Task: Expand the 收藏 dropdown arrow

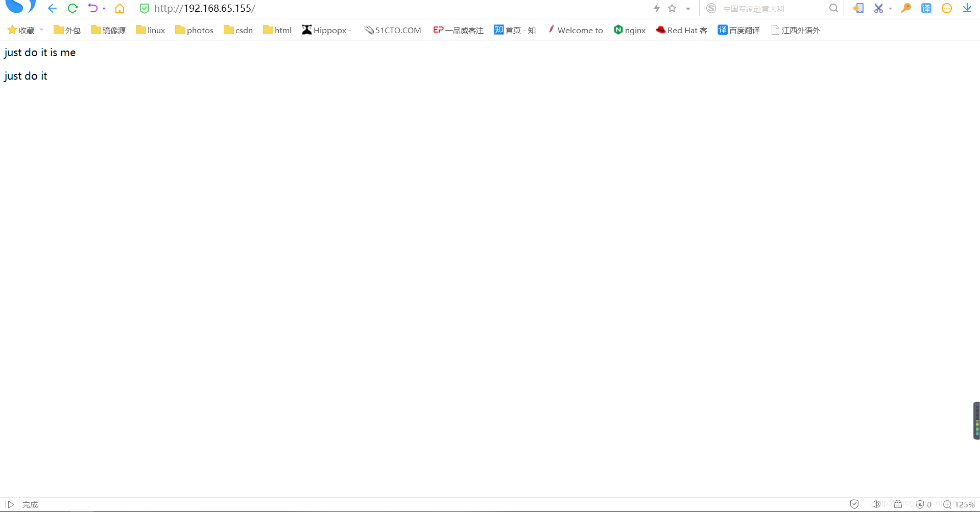Action: (x=41, y=30)
